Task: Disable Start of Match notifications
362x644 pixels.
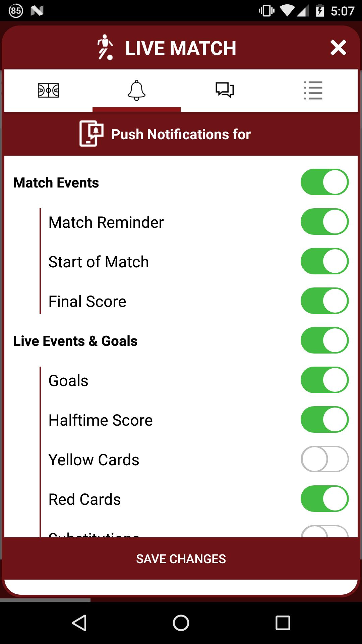Action: (x=324, y=261)
